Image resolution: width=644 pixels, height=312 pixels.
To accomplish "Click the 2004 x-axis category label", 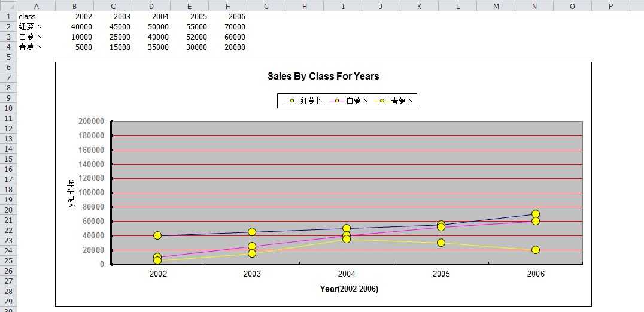I will coord(347,274).
